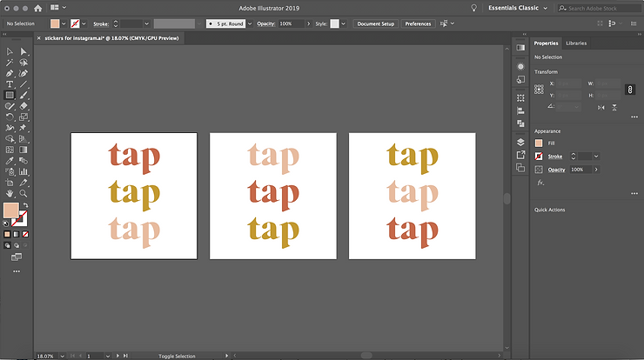Set Color fill mode below swatches
This screenshot has width=644, height=360.
[x=7, y=235]
